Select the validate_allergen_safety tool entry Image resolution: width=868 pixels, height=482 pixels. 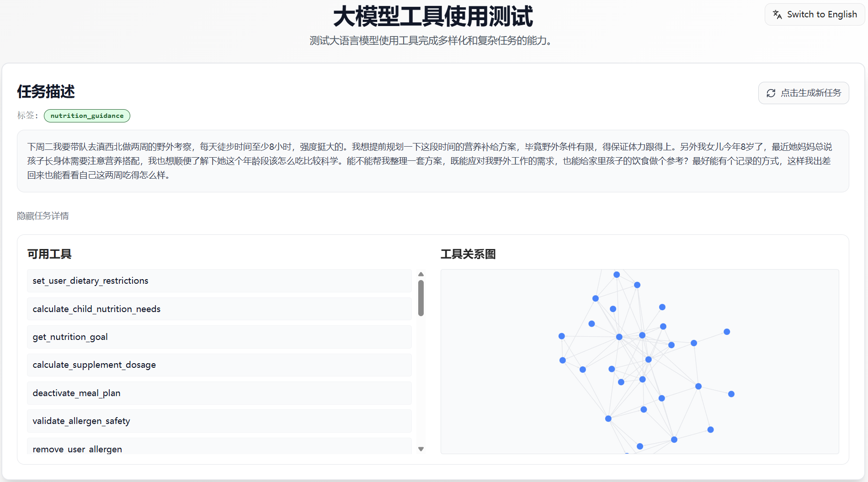tap(219, 421)
